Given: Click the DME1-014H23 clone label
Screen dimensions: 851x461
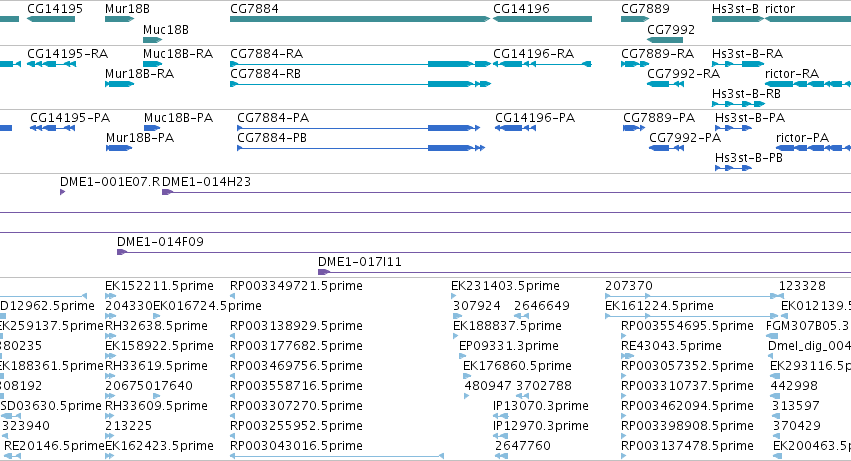Looking at the screenshot, I should click(x=207, y=182).
